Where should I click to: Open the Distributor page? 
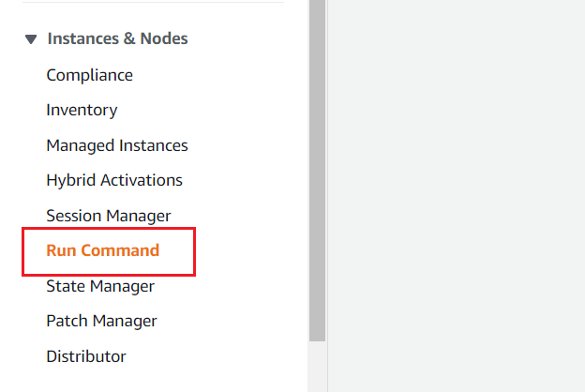click(86, 356)
